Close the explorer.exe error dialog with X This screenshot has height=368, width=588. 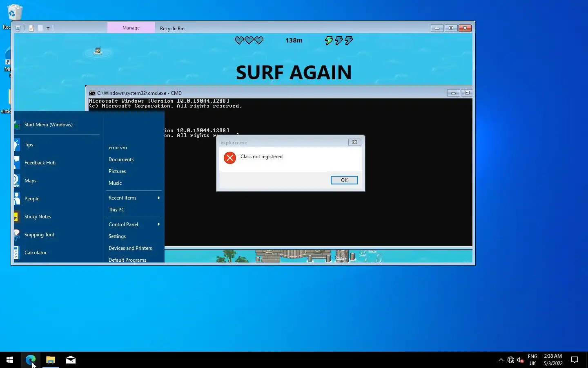(354, 142)
